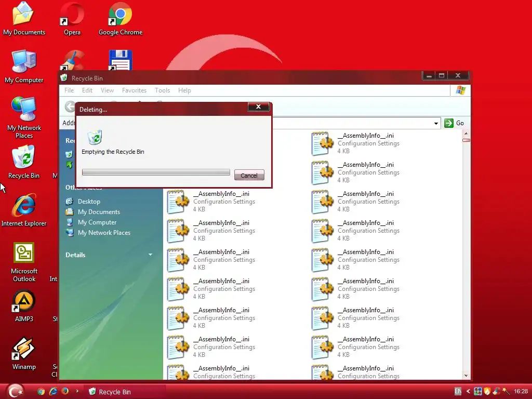Click the green restore arrow task icon

point(69,165)
